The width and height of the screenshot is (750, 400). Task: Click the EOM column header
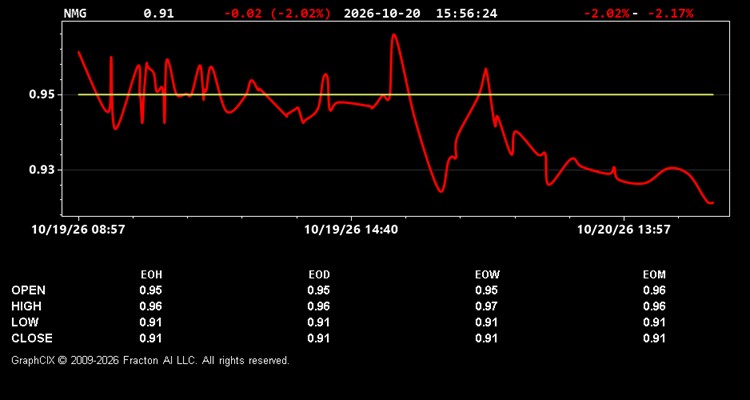click(x=654, y=275)
